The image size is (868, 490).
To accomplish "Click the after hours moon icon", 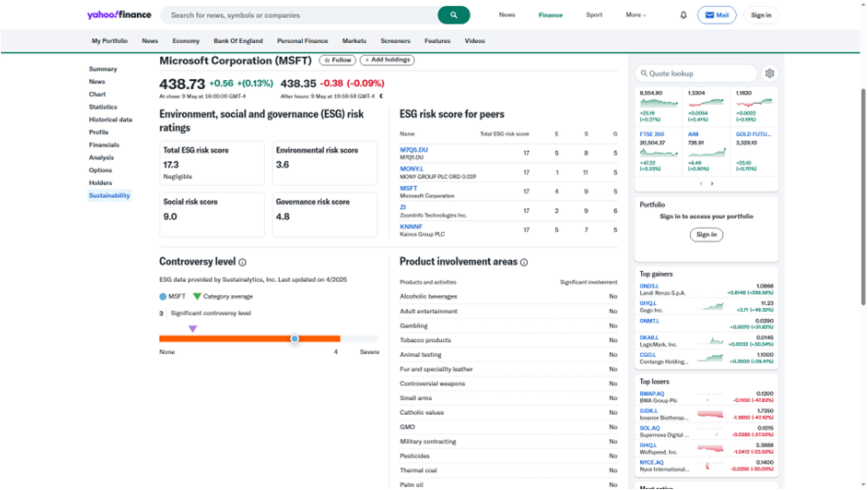I will pyautogui.click(x=381, y=96).
